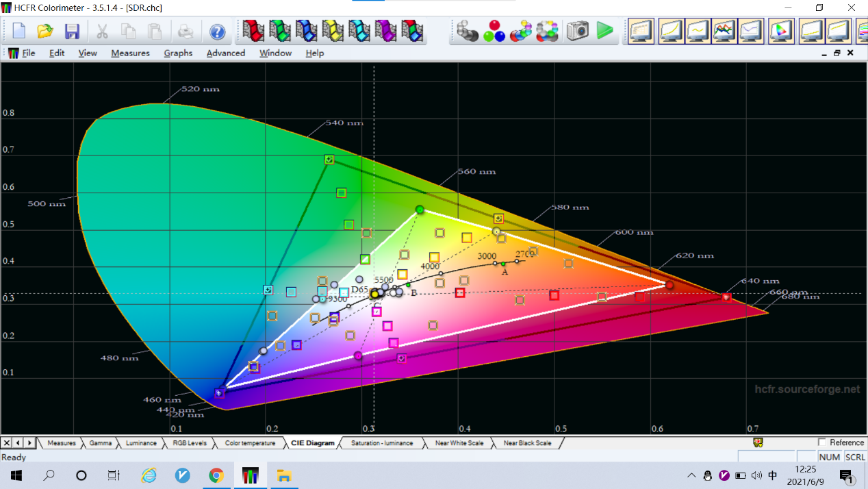Click the blue film strip saturation icon

[306, 31]
